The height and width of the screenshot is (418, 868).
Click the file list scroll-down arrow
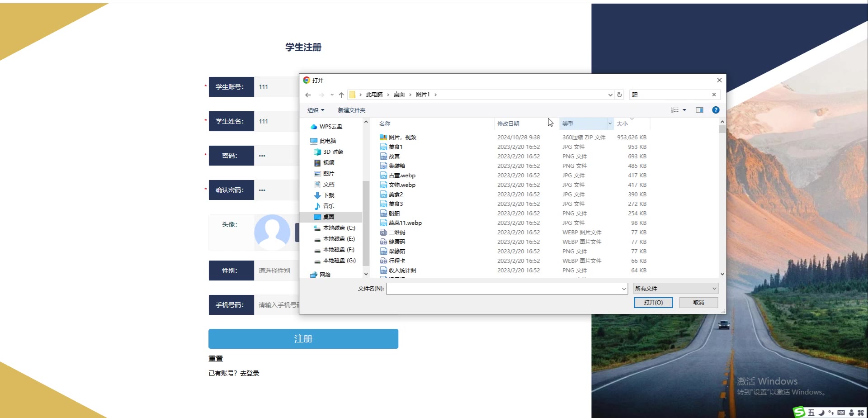722,274
